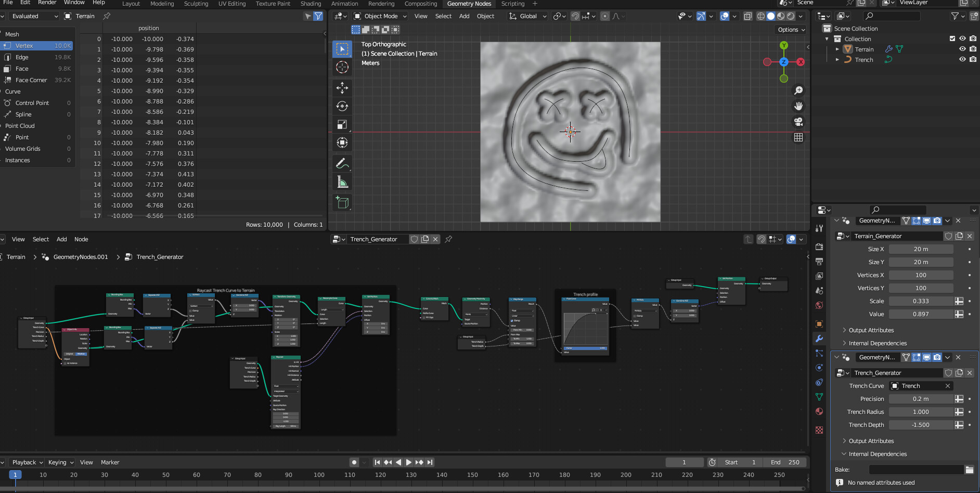Click the red X axis gizmo
The image size is (980, 493).
pos(801,62)
